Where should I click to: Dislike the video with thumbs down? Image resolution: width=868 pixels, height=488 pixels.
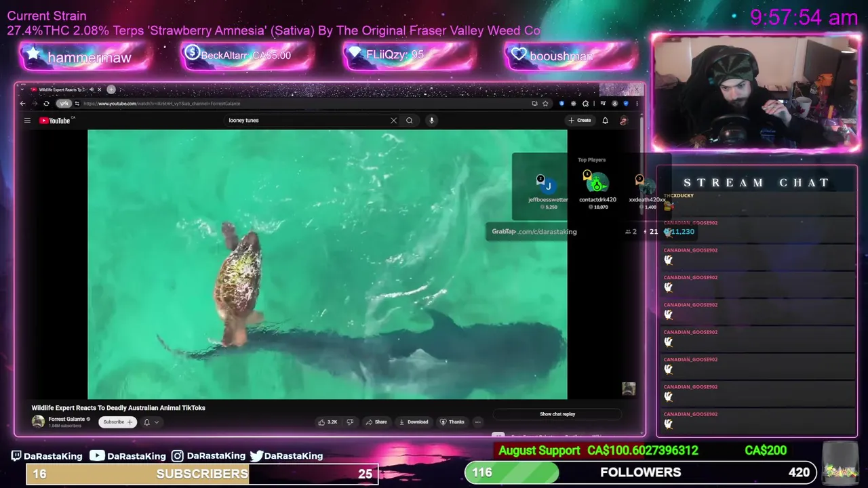click(350, 422)
